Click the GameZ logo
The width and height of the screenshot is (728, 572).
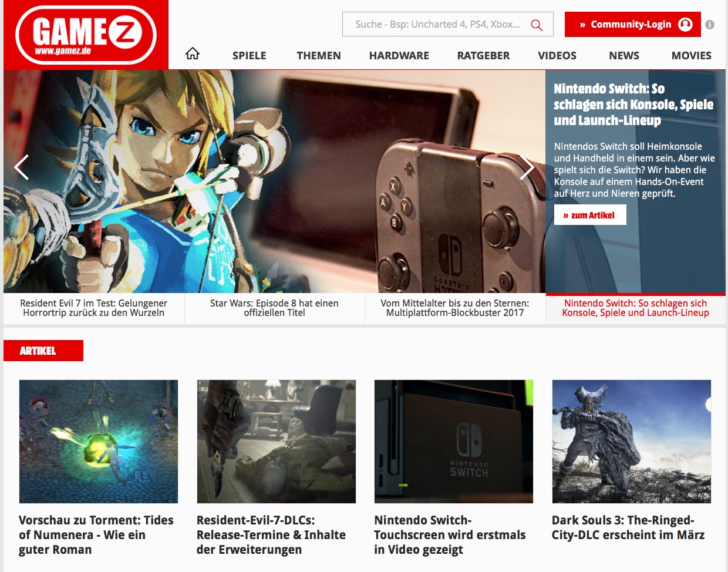[x=86, y=35]
